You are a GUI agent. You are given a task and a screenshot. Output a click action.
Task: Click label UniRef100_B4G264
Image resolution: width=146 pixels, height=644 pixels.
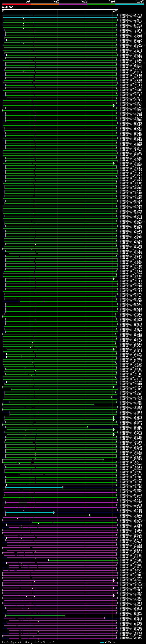tap(131, 545)
